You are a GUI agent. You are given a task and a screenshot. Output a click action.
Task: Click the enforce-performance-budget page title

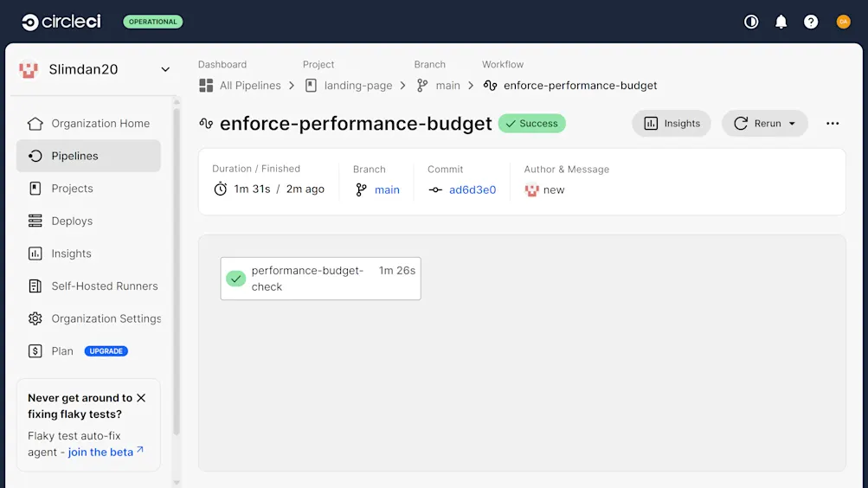[356, 124]
